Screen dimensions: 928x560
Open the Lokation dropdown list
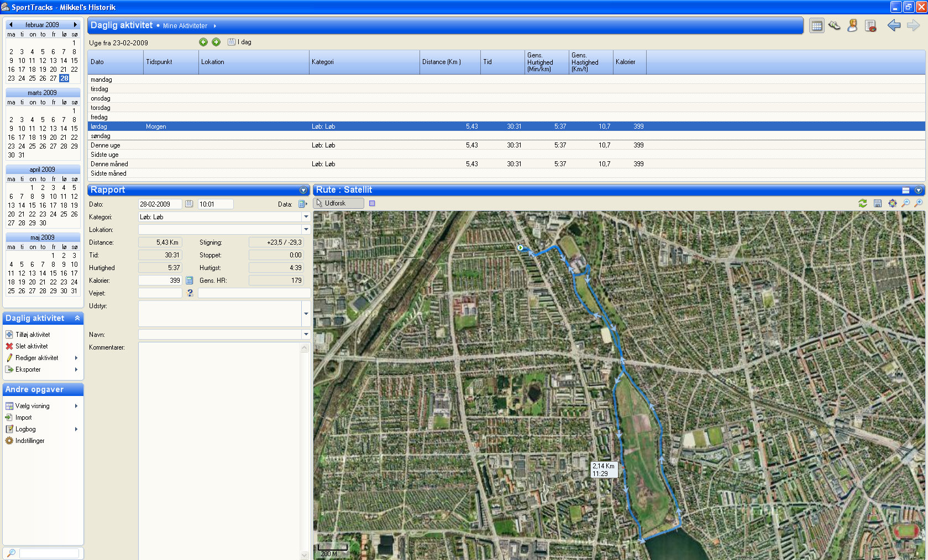tap(306, 230)
